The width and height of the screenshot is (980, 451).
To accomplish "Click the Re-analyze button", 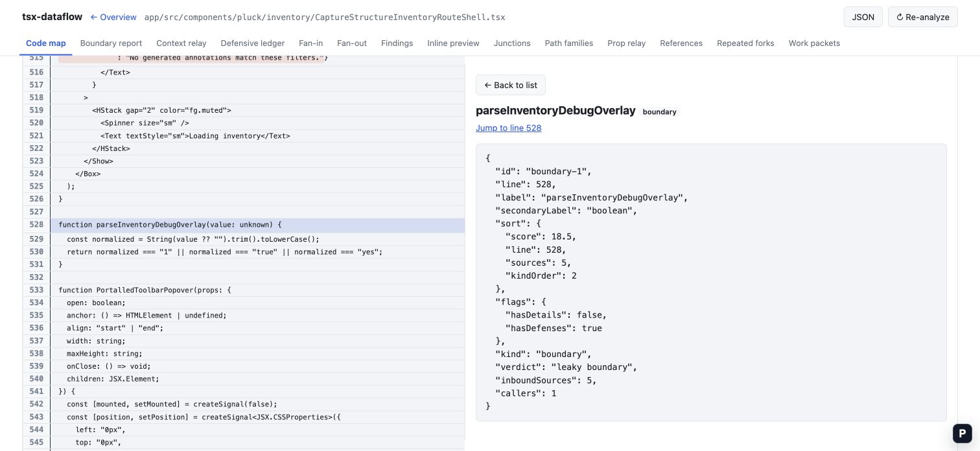I will (922, 17).
